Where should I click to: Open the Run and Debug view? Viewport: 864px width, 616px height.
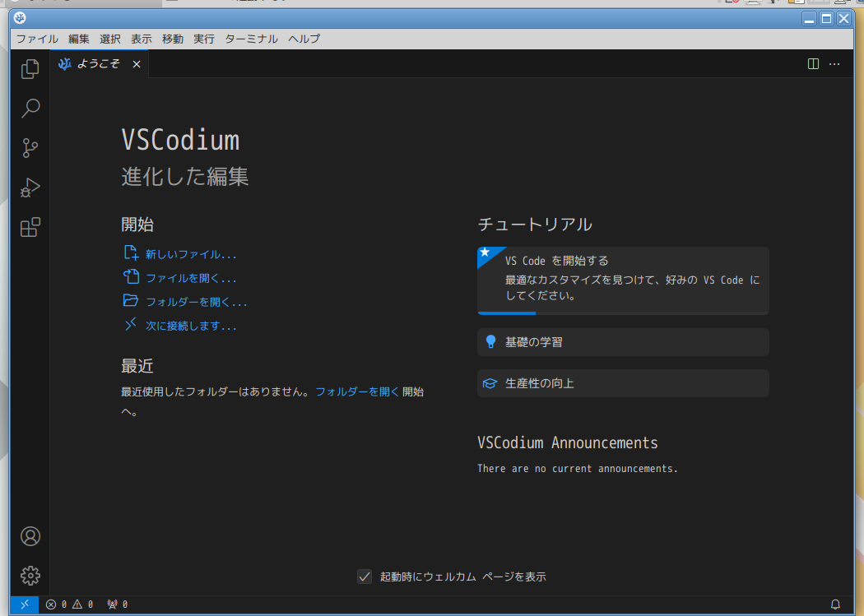(x=30, y=188)
